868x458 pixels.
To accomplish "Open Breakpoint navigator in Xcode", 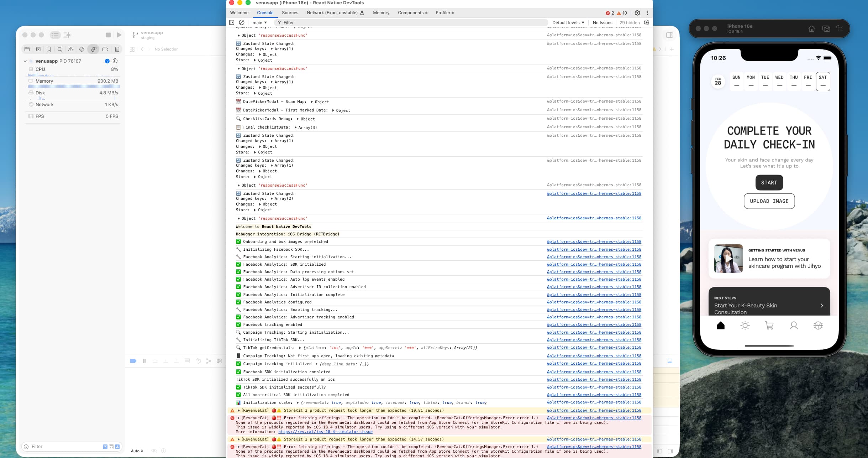I will (x=105, y=49).
